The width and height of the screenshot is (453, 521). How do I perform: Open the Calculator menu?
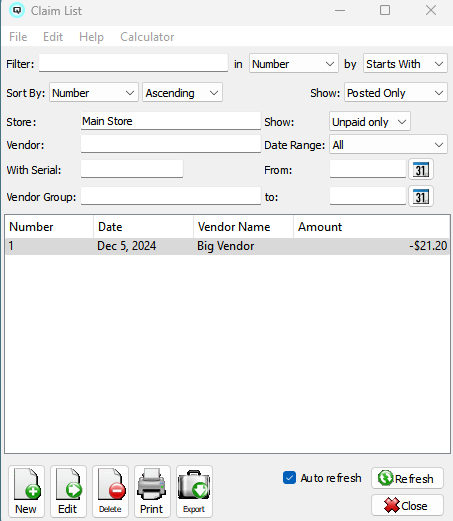tap(147, 37)
